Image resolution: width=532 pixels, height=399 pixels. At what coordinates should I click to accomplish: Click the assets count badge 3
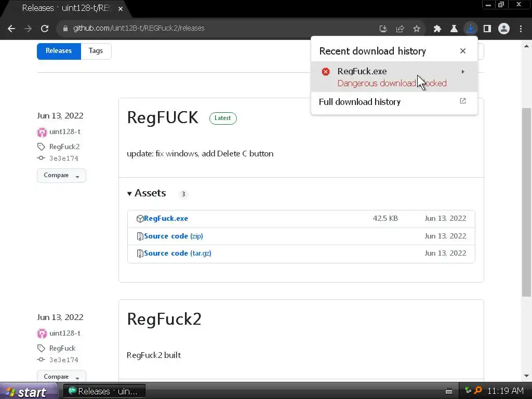pyautogui.click(x=183, y=194)
